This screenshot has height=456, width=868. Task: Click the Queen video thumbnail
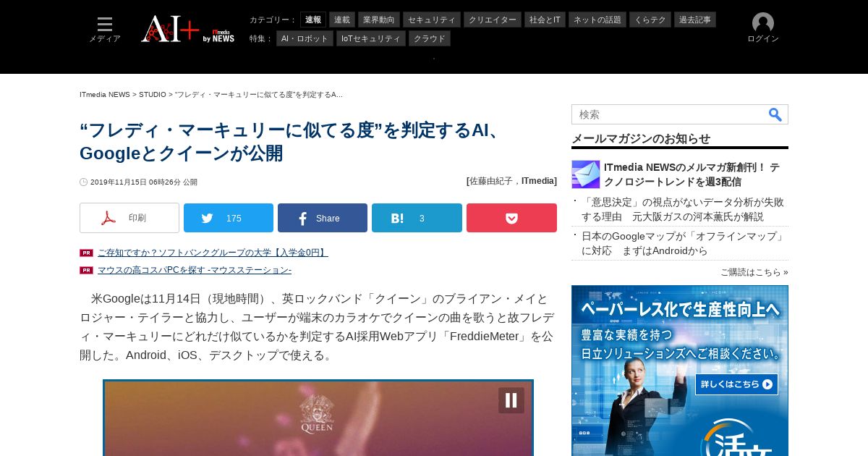pos(318,418)
